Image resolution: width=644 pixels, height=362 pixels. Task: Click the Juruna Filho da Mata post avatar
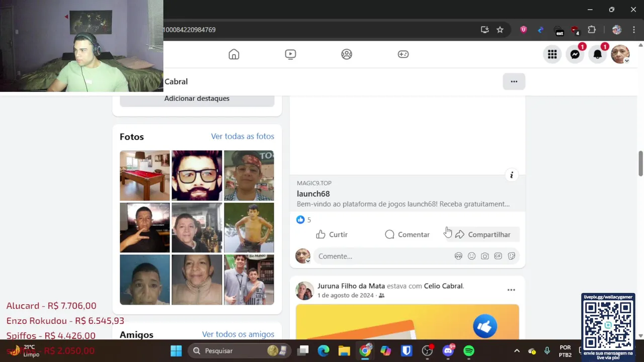(304, 291)
